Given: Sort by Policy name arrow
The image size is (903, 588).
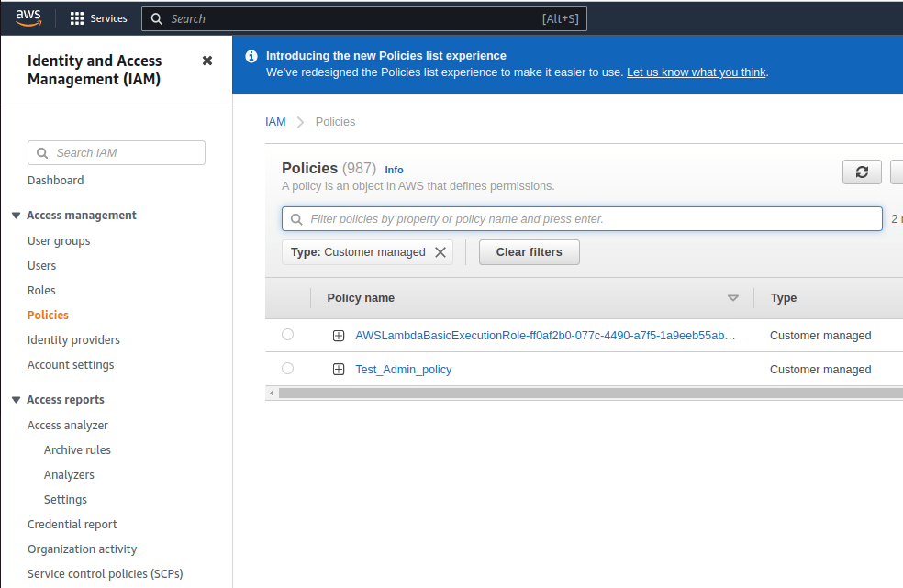Looking at the screenshot, I should pyautogui.click(x=732, y=298).
